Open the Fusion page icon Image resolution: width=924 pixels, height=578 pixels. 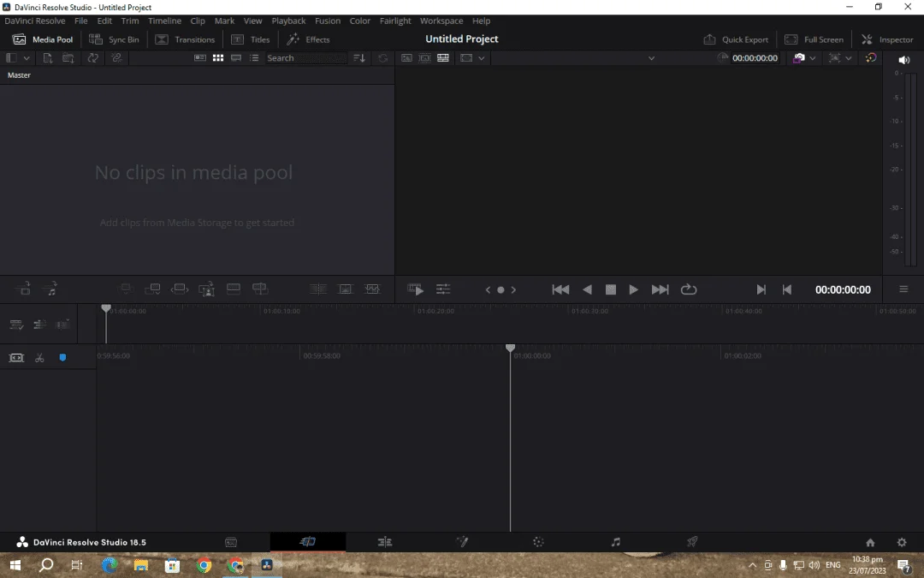point(462,541)
